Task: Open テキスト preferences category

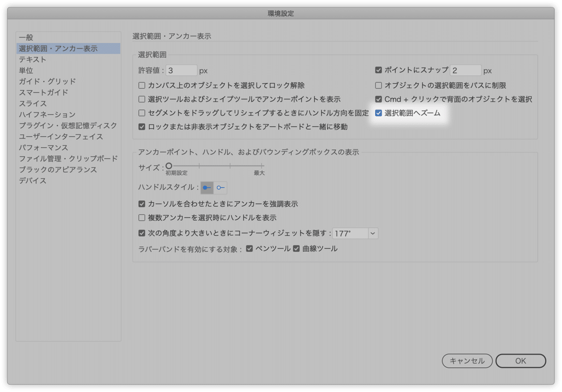Action: coord(68,59)
